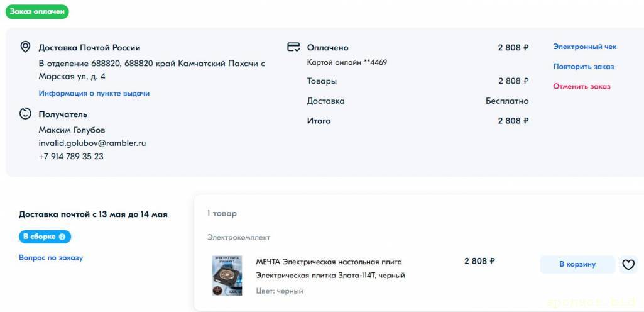Screen dimensions: 644x312
Task: Click the phone number +7 914 789 35 23
Action: (71, 156)
